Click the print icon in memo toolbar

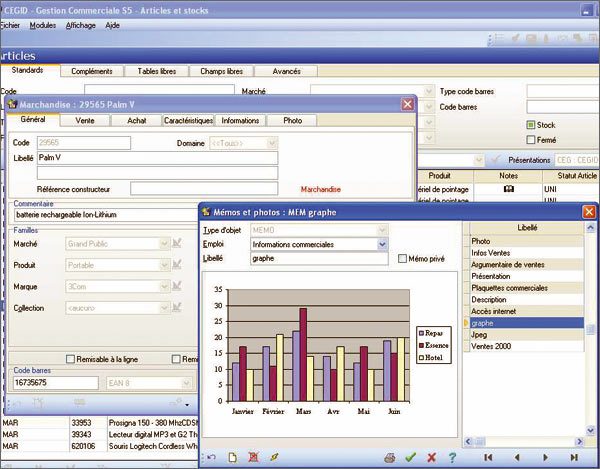click(389, 457)
